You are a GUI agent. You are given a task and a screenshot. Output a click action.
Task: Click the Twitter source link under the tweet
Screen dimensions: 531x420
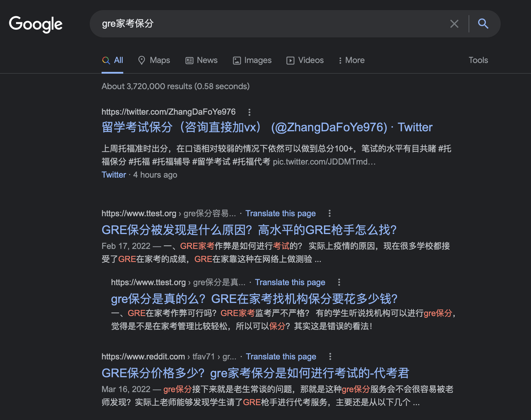pyautogui.click(x=114, y=175)
